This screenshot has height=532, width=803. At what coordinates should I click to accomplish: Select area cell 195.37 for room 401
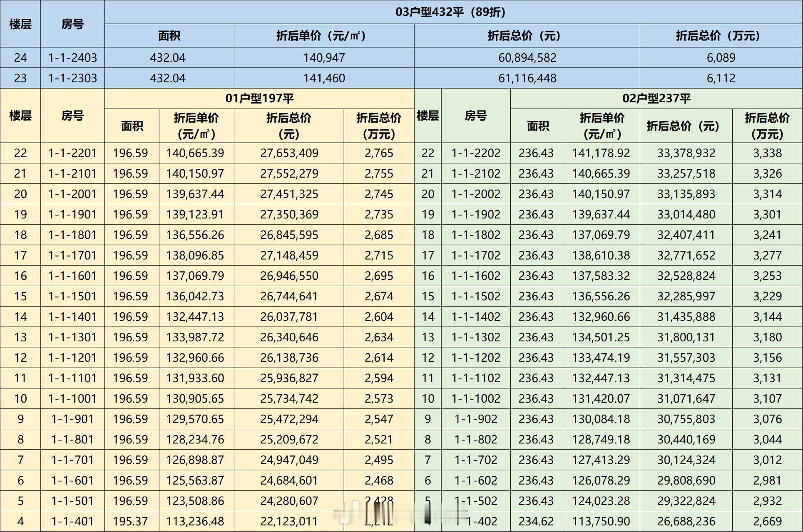pos(130,521)
